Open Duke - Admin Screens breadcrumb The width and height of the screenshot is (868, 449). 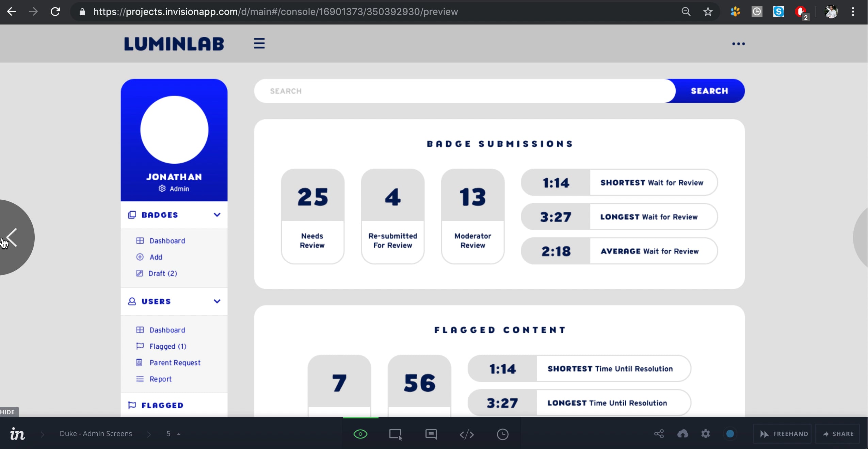point(96,434)
